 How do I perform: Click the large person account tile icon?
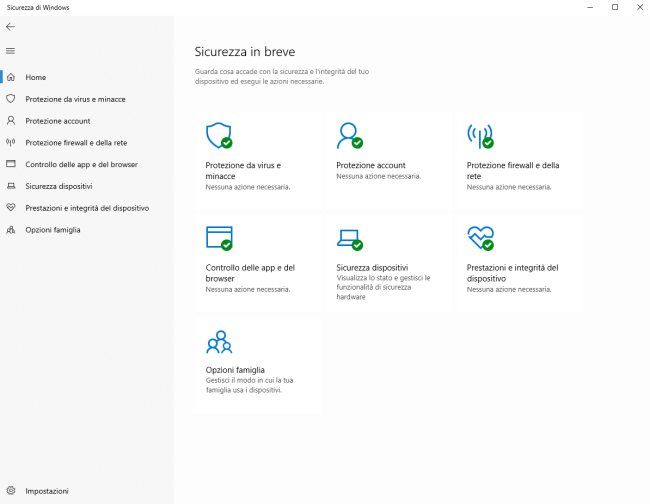349,135
